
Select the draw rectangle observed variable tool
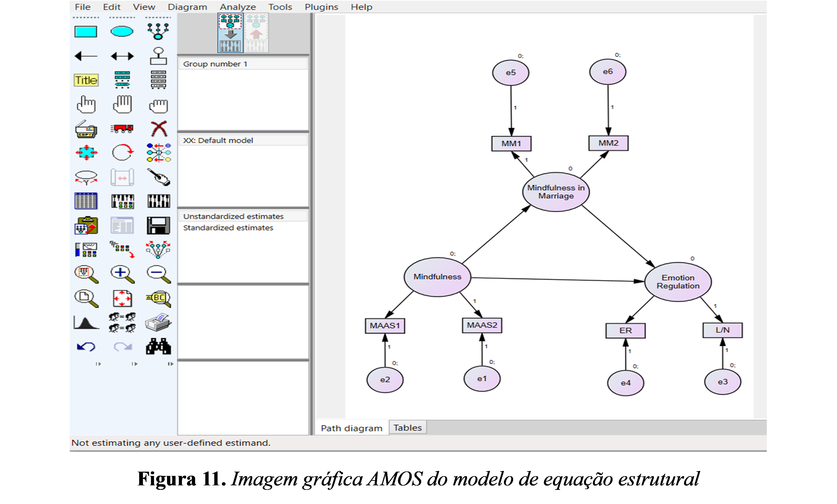(86, 32)
